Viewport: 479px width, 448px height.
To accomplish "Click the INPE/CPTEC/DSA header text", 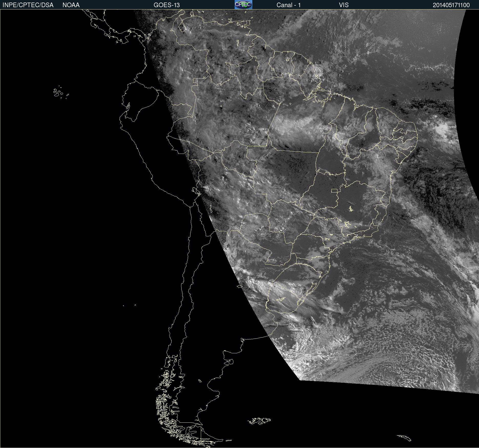I will click(28, 5).
